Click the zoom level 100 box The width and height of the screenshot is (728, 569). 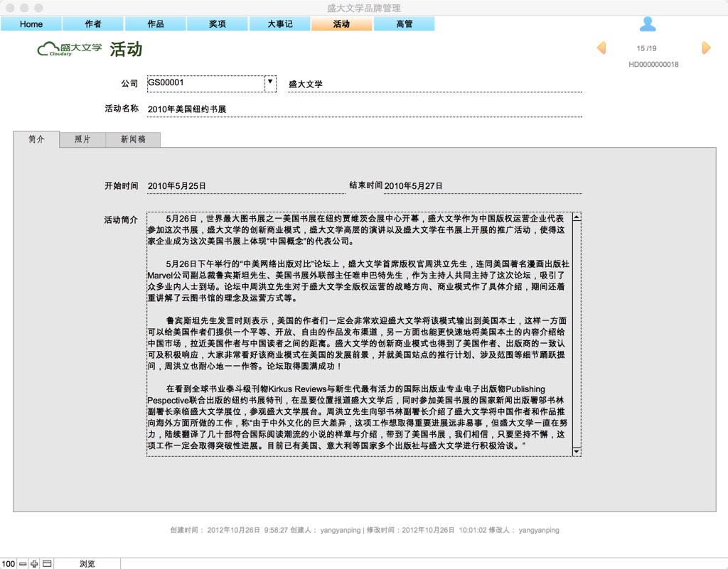coord(9,563)
